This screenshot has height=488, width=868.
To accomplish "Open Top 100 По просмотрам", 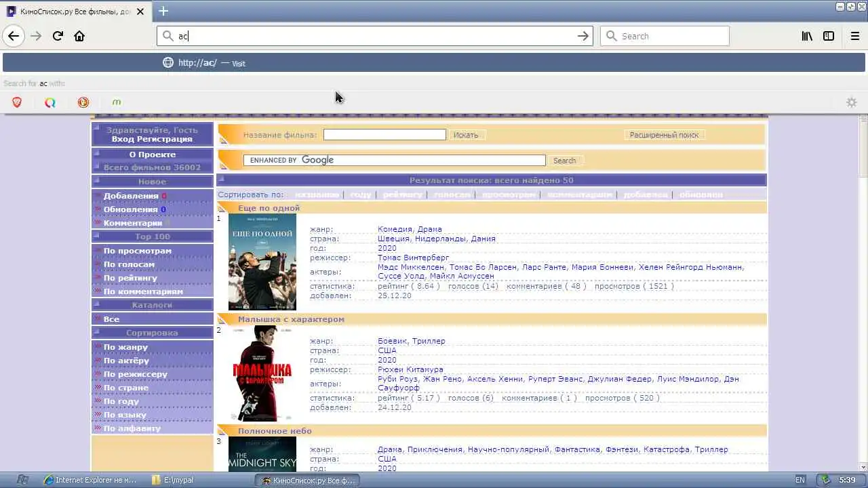I will pos(138,251).
